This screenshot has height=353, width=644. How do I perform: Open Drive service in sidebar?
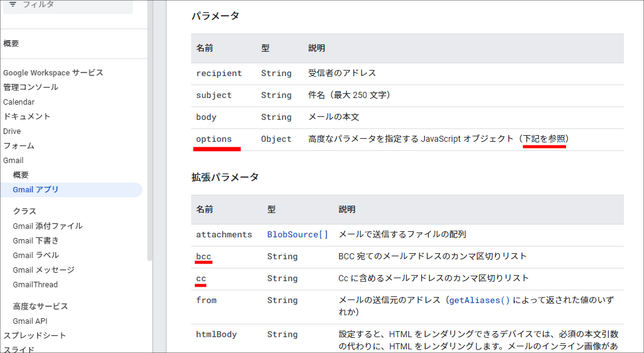[x=12, y=131]
